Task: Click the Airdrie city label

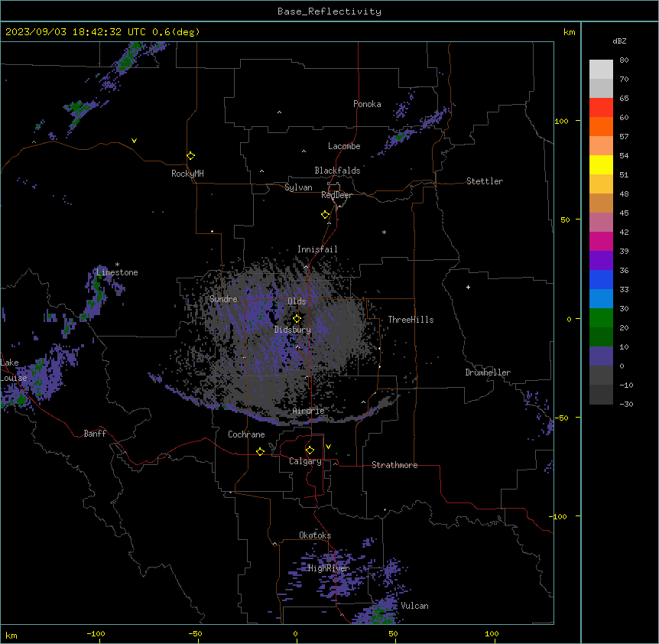Action: pyautogui.click(x=308, y=411)
